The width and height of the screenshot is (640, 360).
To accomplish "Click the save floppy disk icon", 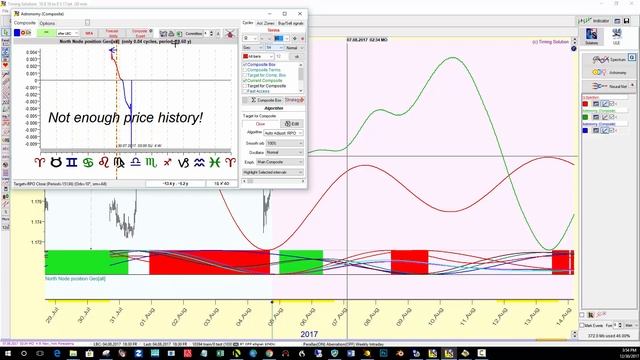I will (627, 21).
